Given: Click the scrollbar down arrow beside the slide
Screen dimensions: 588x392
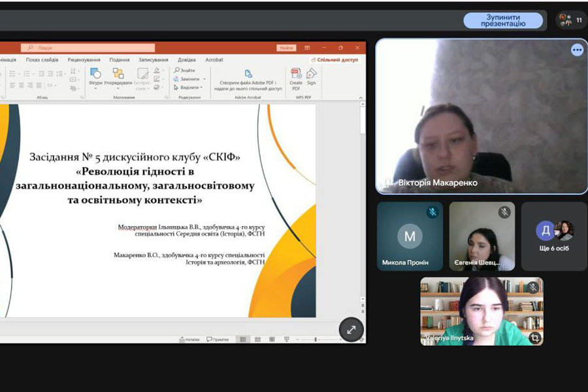Looking at the screenshot, I should click(363, 299).
